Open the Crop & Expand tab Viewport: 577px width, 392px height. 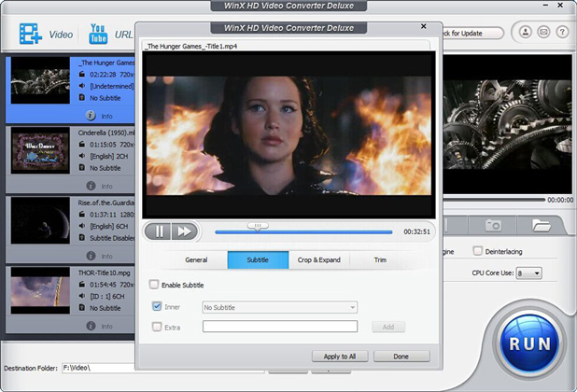click(319, 260)
